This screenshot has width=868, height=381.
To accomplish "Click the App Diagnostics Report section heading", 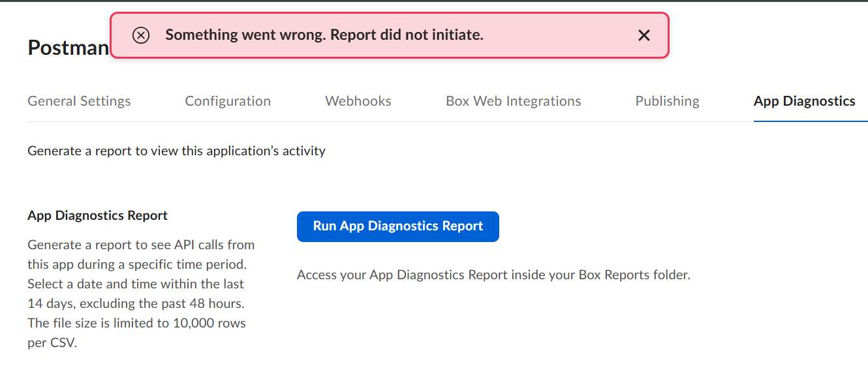I will [x=97, y=215].
